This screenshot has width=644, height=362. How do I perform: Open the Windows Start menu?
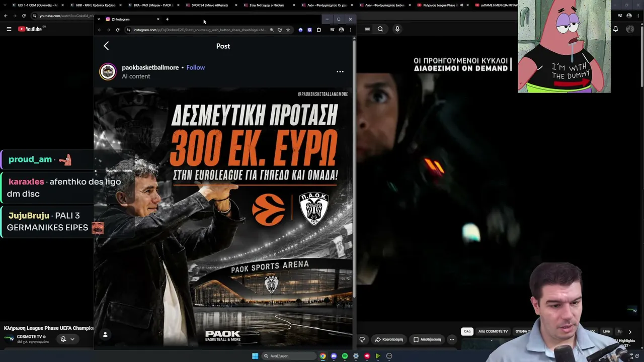[255, 356]
